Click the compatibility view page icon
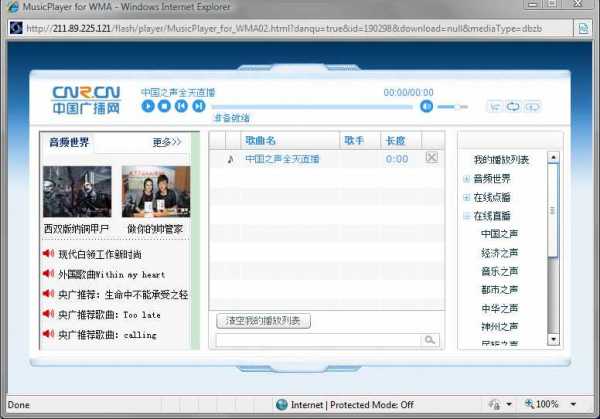 [583, 28]
